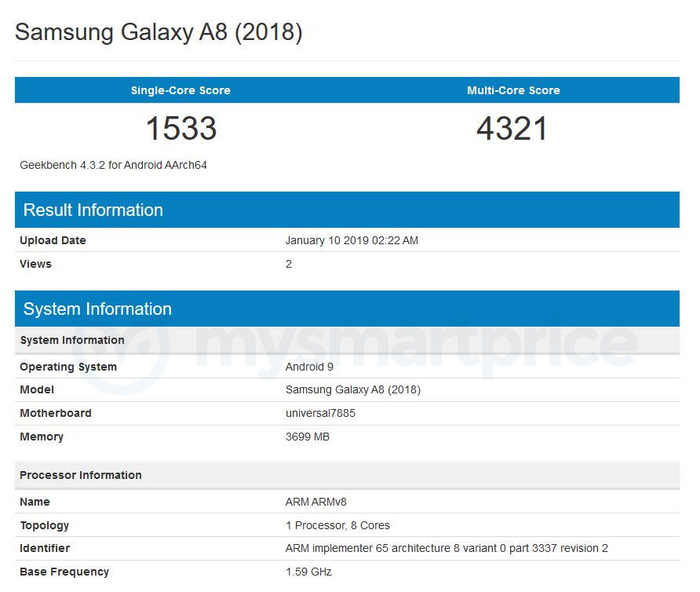The image size is (700, 592).
Task: Click the Base Frequency value 1.59 GHz
Action: tap(309, 572)
